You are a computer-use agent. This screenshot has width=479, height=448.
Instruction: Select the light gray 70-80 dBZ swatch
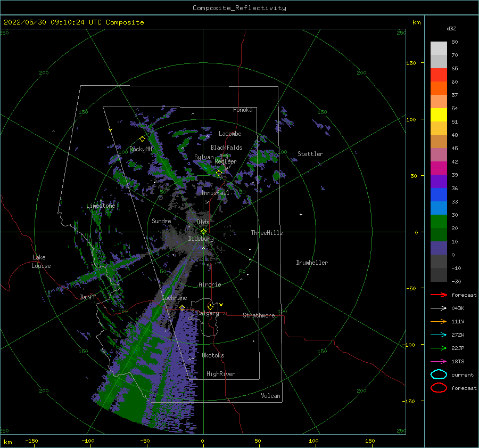point(439,48)
